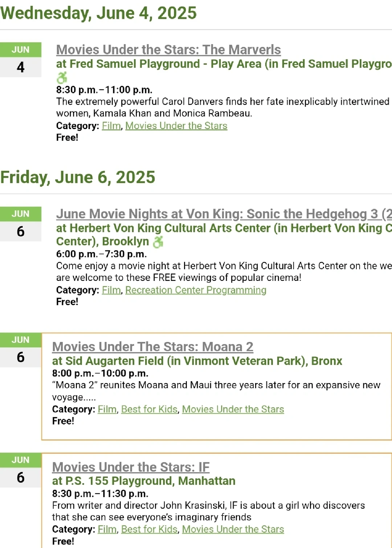Screen dimensions: 392x548
Task: Click Recreation Center Programming category link
Action: coord(196,290)
